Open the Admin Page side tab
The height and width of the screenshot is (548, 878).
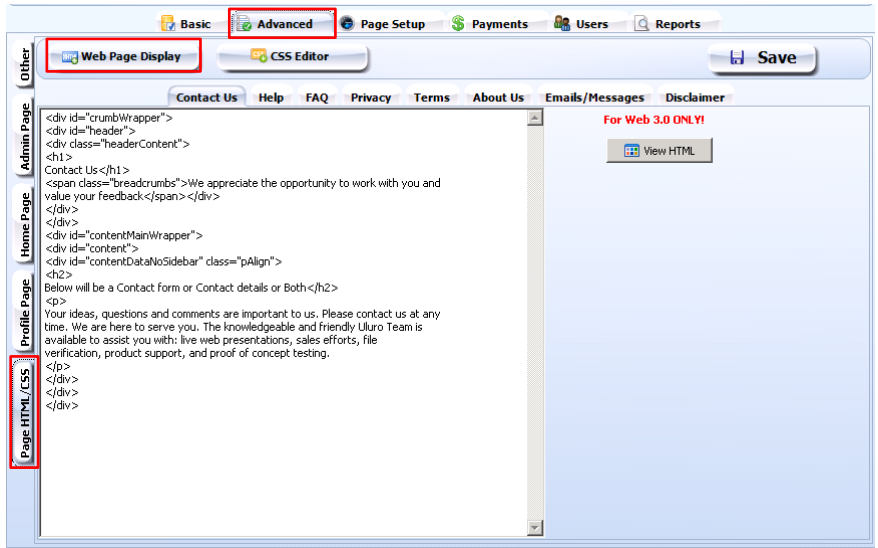point(24,136)
